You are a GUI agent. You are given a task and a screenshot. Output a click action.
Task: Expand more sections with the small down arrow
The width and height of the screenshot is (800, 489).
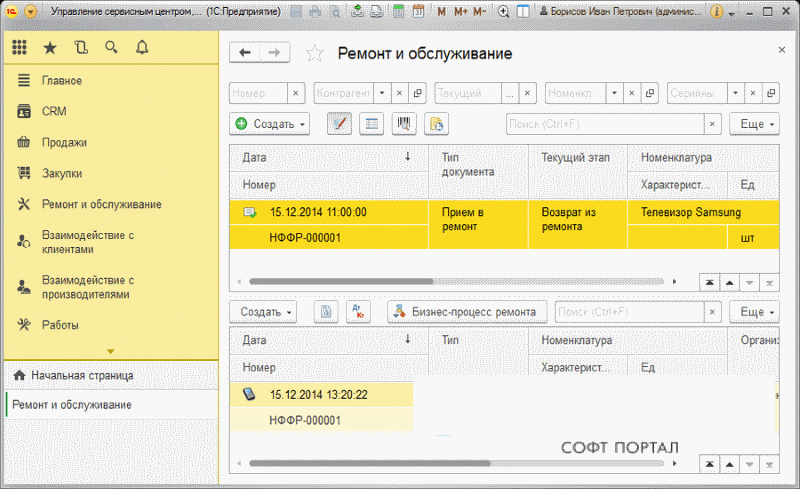(110, 351)
